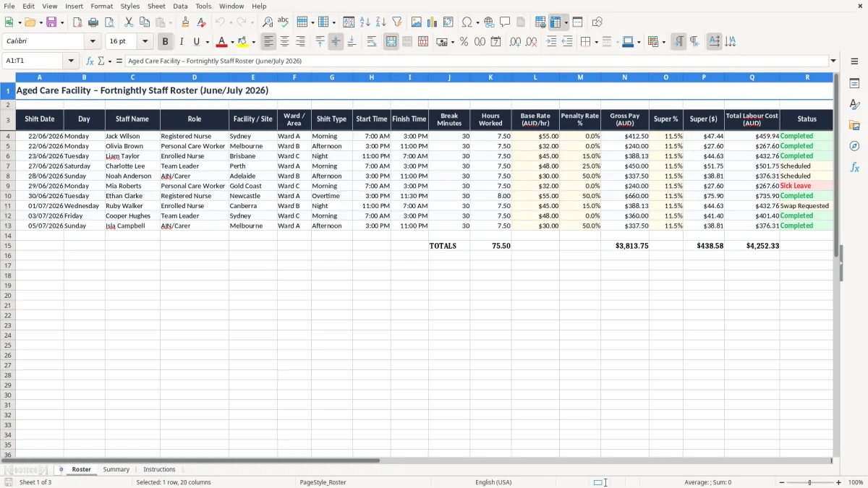Screen dimensions: 868x488
Task: Open the Font Name dropdown arrow
Action: (93, 41)
